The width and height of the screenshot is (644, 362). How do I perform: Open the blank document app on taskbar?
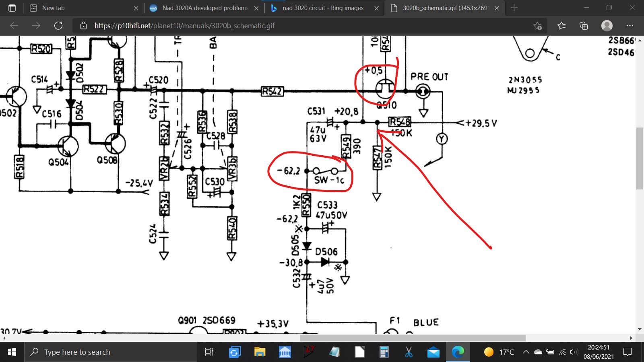tap(359, 352)
